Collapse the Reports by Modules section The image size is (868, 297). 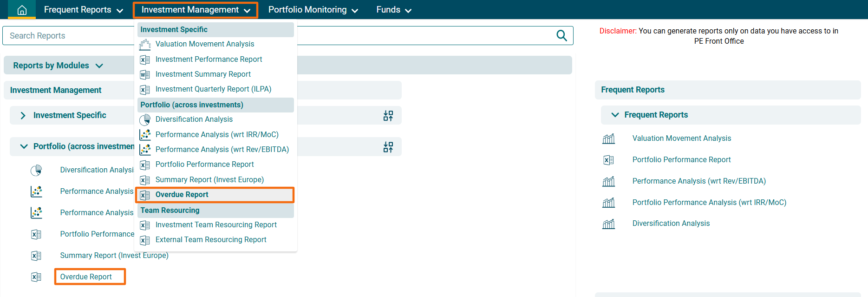(99, 66)
